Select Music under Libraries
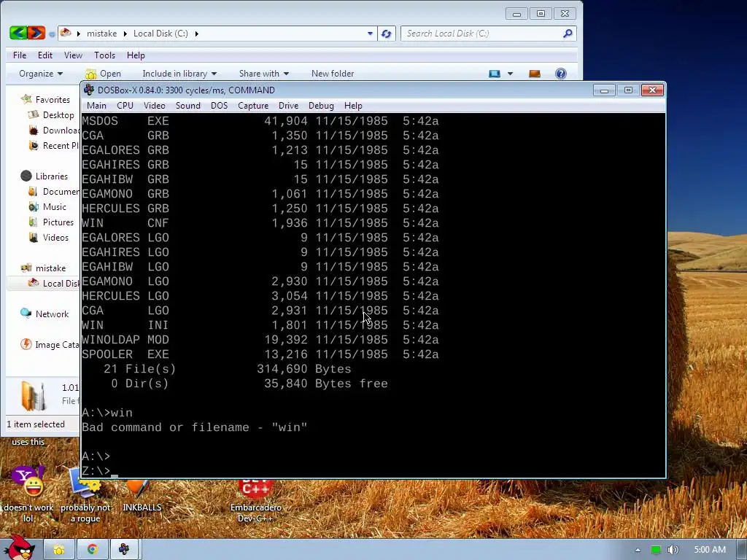The width and height of the screenshot is (747, 560). coord(47,206)
